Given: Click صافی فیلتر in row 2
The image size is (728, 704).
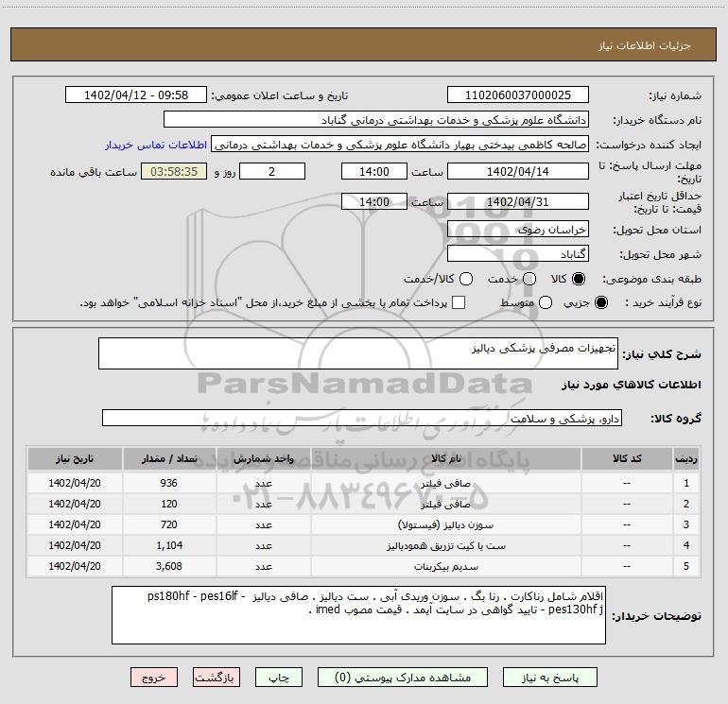Looking at the screenshot, I should click(445, 504).
